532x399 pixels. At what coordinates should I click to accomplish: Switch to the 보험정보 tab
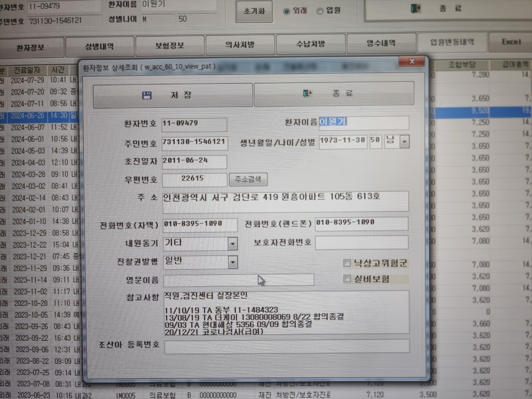(x=170, y=46)
